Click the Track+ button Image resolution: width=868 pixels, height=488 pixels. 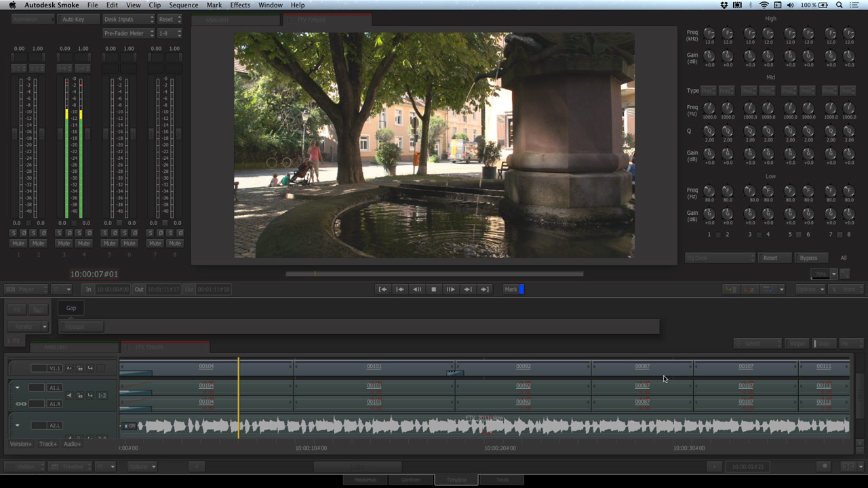pos(48,444)
